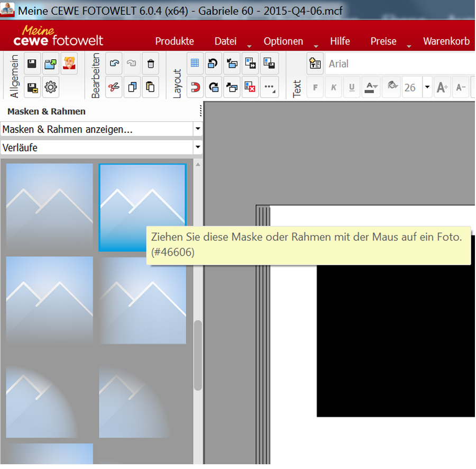Cut selection with the scissors icon

click(x=114, y=87)
